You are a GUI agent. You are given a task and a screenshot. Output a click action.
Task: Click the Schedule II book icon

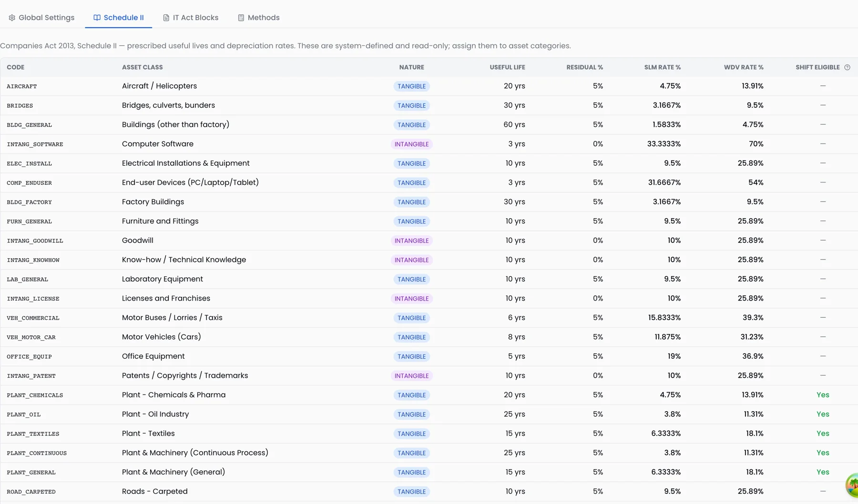coord(97,18)
